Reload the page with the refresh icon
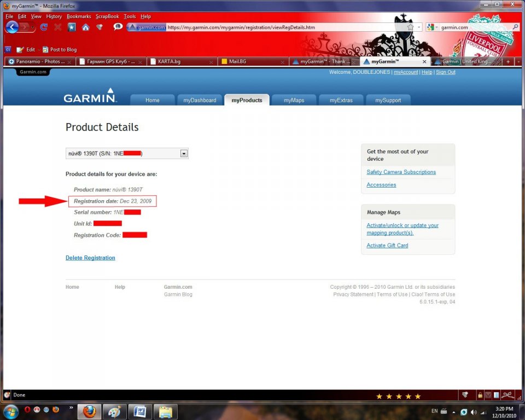525x420 pixels. [44, 27]
